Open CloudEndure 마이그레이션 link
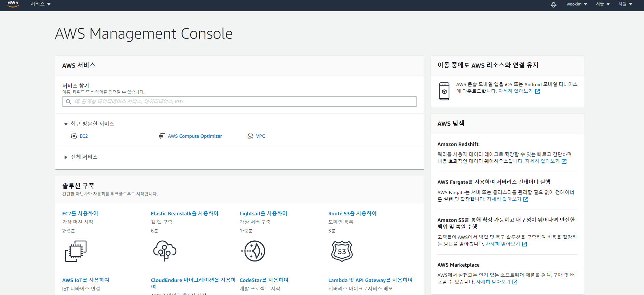The image size is (644, 295). pos(193,283)
